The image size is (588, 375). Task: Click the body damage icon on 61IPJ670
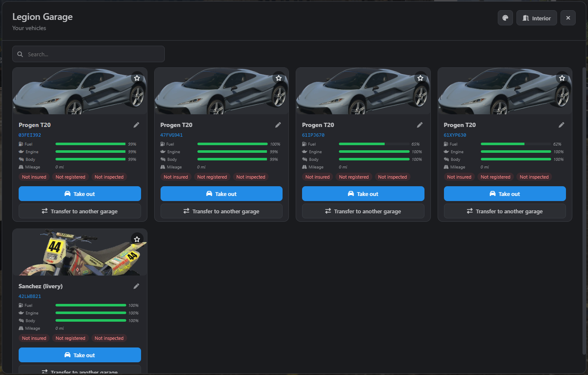point(305,160)
